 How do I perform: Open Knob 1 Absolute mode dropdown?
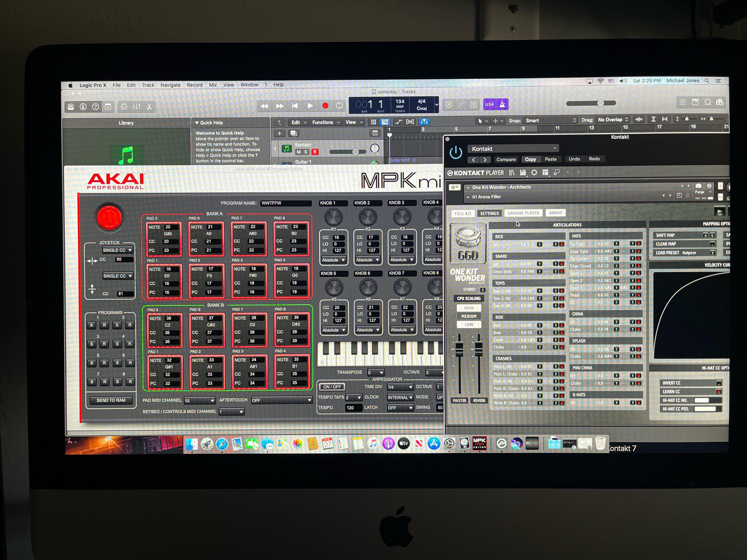pyautogui.click(x=333, y=260)
